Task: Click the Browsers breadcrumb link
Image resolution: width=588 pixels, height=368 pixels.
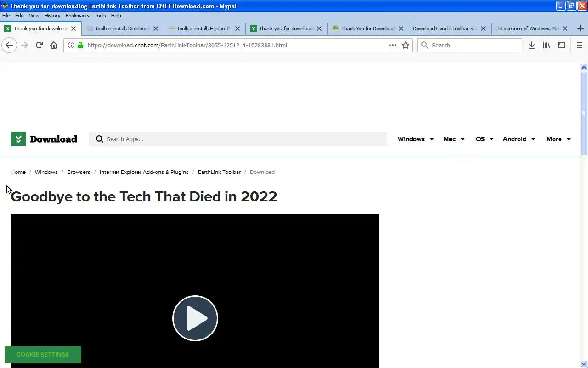Action: coord(79,172)
